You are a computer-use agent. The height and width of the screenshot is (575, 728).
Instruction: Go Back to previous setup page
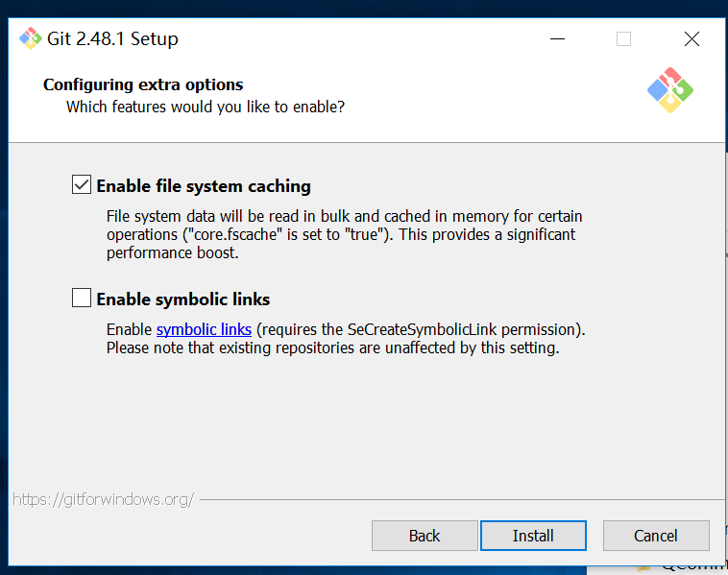click(x=425, y=536)
